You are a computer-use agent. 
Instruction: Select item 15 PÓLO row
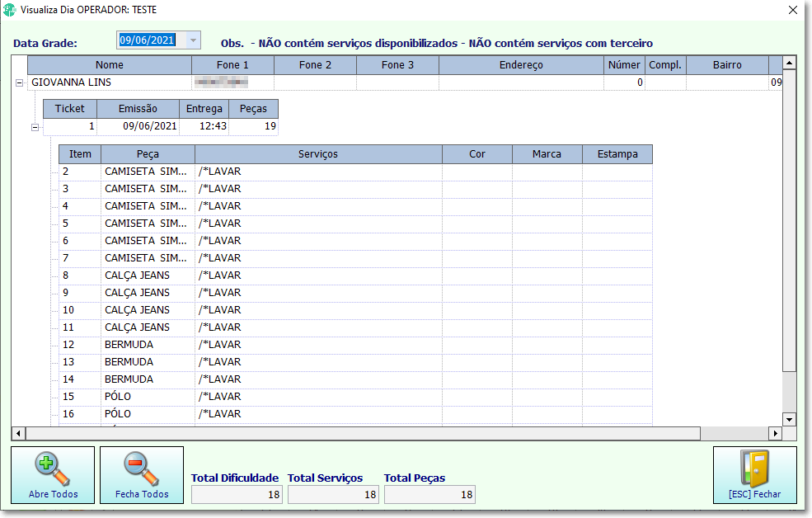pyautogui.click(x=355, y=397)
